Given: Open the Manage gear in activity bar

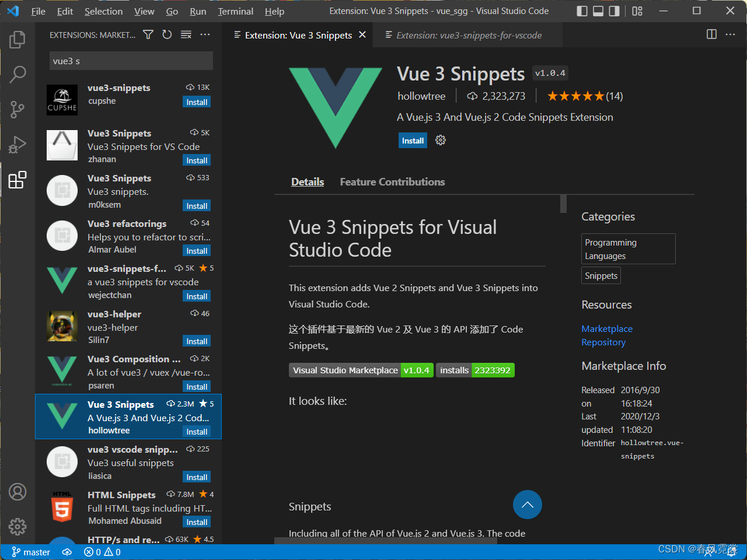Looking at the screenshot, I should coord(18,527).
